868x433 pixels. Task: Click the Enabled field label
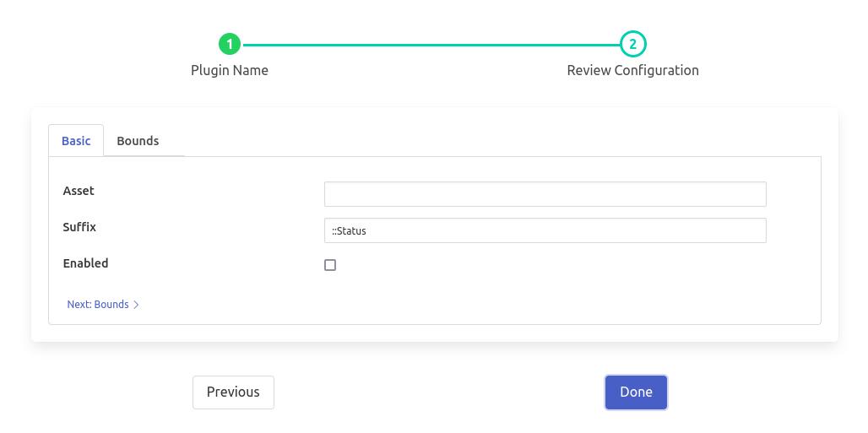[x=85, y=263]
